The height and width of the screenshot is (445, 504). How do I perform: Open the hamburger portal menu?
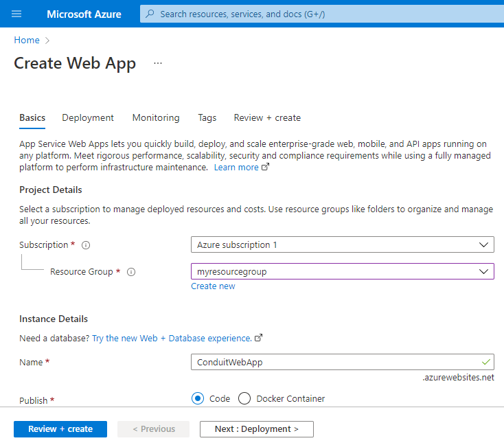click(16, 14)
